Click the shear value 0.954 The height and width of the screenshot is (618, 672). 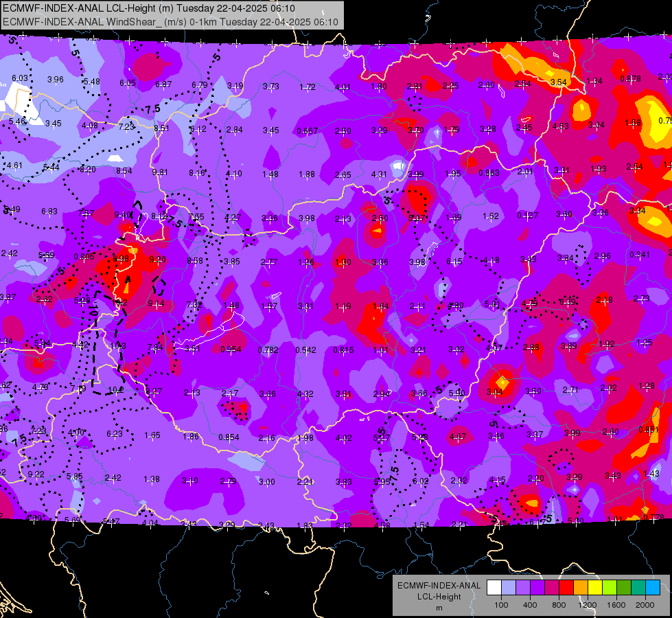click(231, 349)
